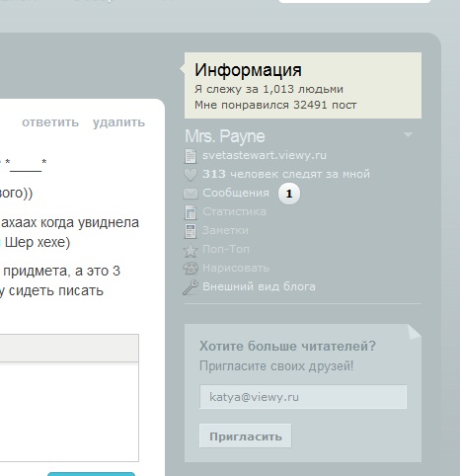Open the Заметки link
Viewport: 460px width, 476px height.
tap(225, 230)
